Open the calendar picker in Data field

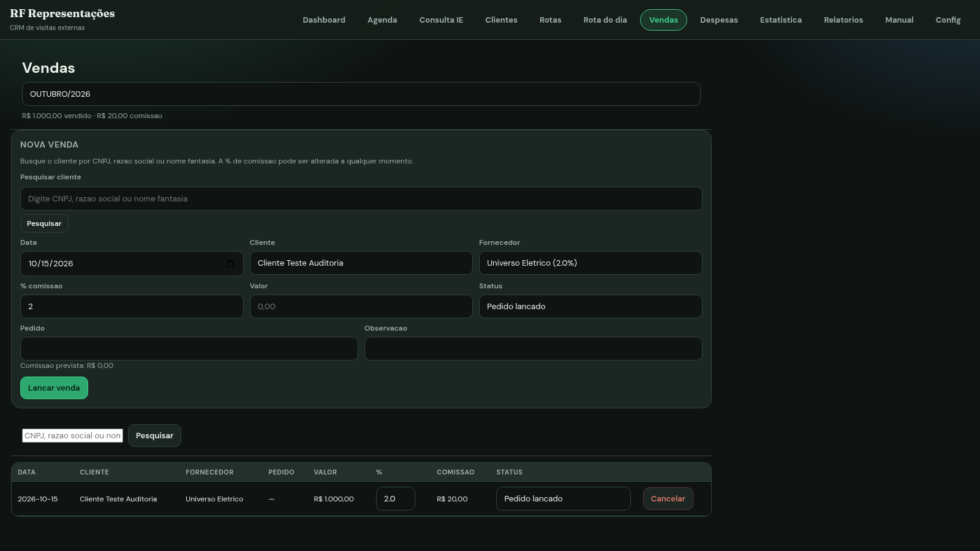[230, 264]
